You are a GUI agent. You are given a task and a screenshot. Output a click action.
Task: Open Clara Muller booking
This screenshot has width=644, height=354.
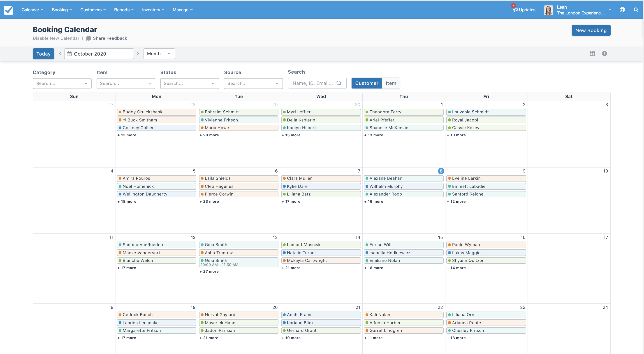click(321, 178)
